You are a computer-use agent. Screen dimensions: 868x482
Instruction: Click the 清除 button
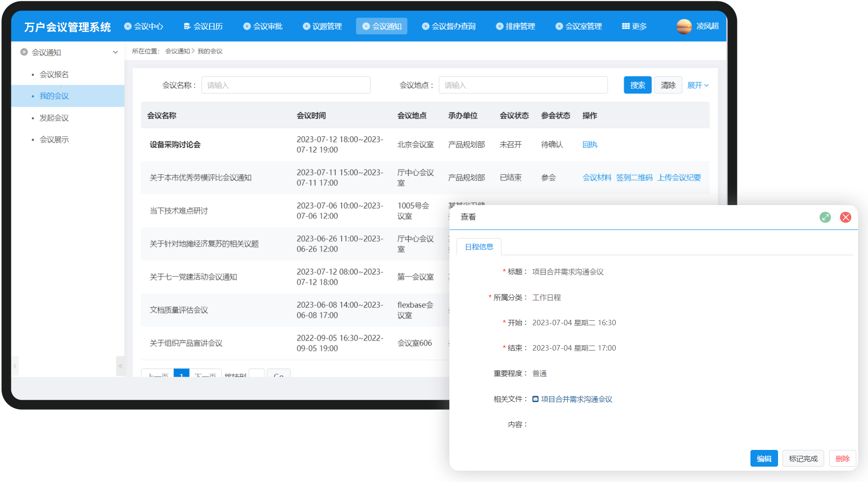[668, 85]
